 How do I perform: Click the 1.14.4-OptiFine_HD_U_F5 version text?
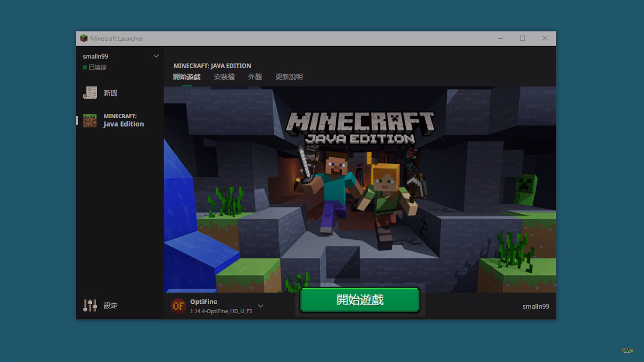pos(221,311)
